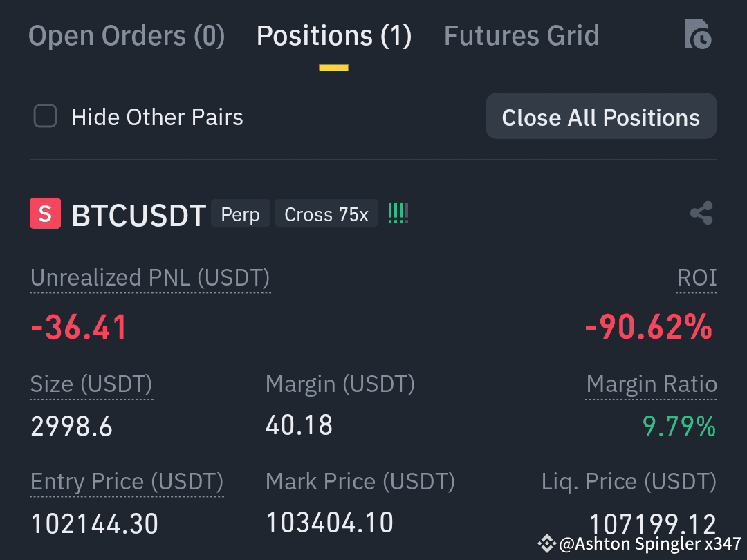Tap the share position icon
The image size is (747, 560).
coord(701,214)
